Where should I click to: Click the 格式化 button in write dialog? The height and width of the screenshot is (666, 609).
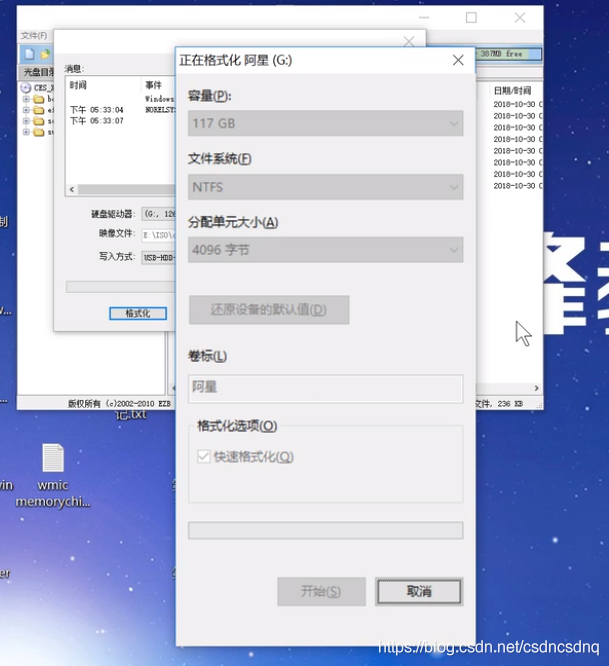point(138,313)
